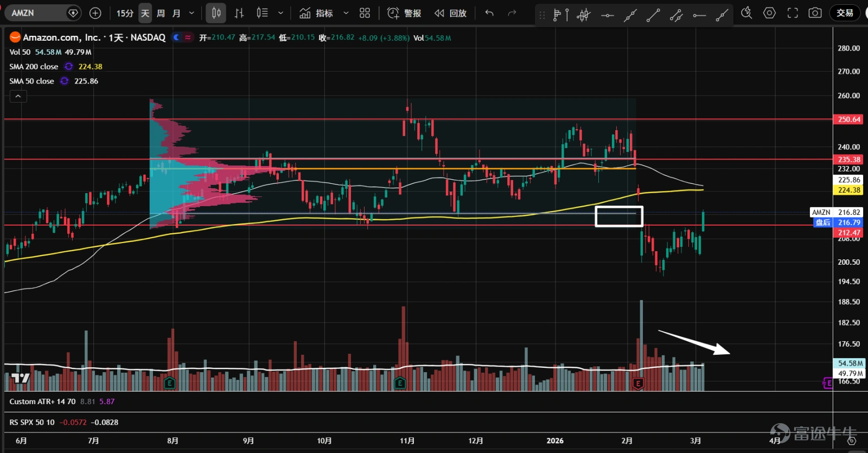The width and height of the screenshot is (868, 453).
Task: Open the quick search lightning icon
Action: click(746, 13)
